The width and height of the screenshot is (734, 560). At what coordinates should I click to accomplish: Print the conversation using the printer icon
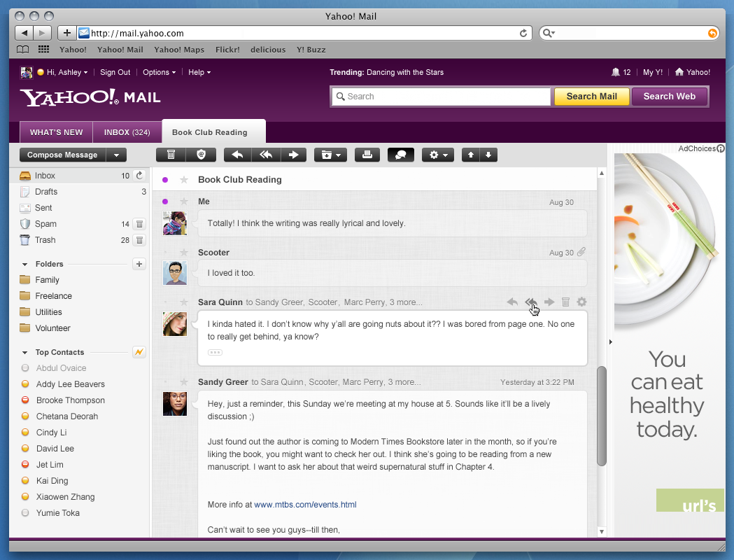(367, 155)
